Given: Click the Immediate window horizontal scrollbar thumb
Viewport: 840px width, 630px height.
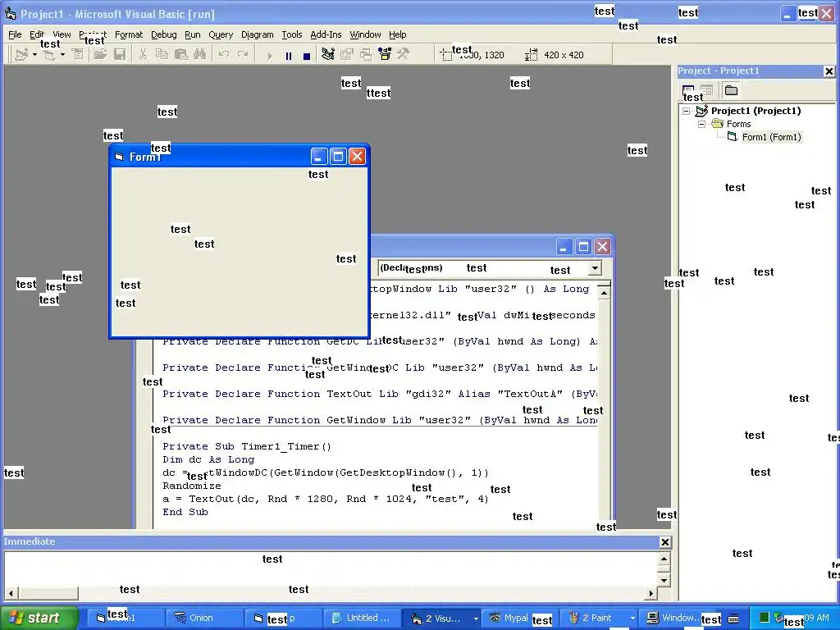Looking at the screenshot, I should pos(48,593).
